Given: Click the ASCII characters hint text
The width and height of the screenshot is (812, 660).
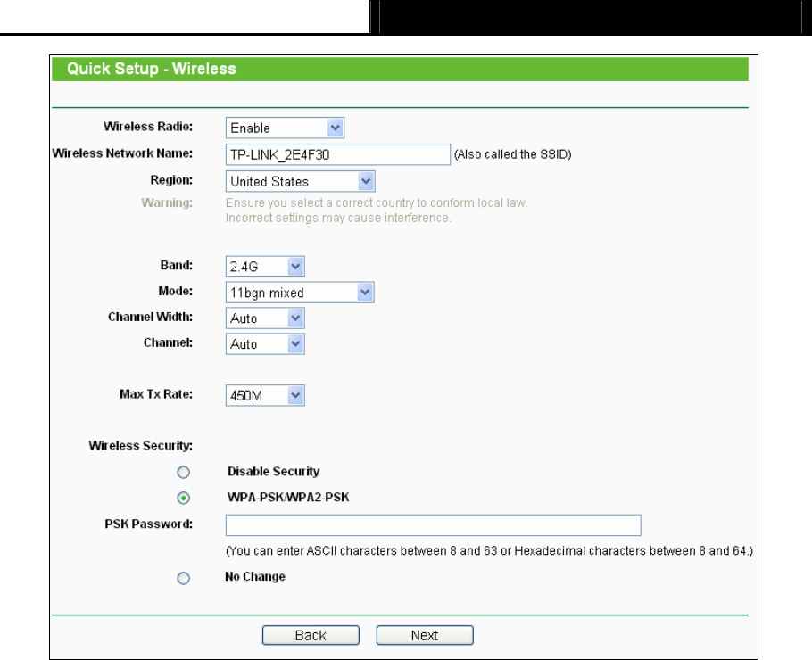Looking at the screenshot, I should pyautogui.click(x=489, y=551).
